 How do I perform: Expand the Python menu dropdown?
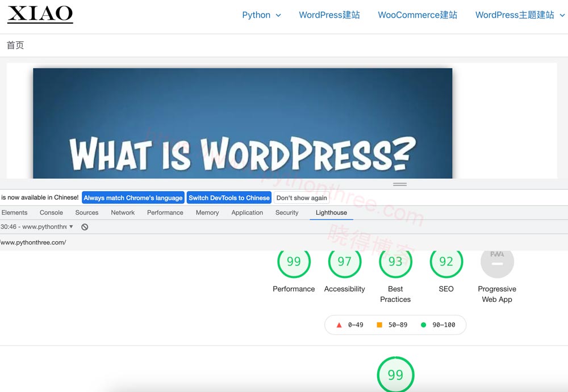[x=278, y=15]
